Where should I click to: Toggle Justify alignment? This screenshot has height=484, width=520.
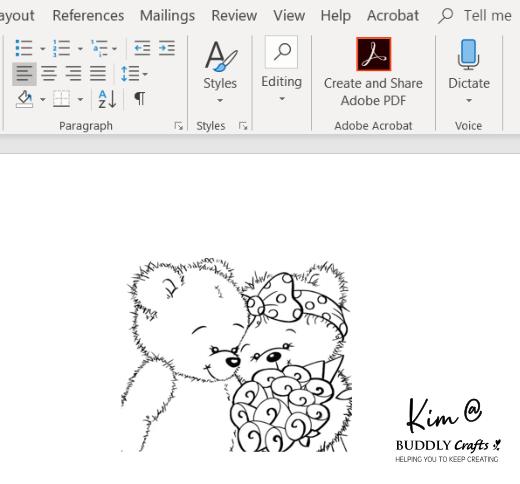click(98, 74)
